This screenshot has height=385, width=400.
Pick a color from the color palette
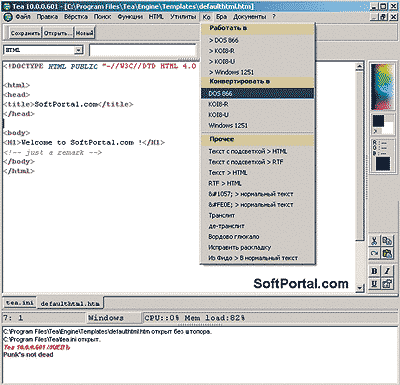click(x=382, y=87)
